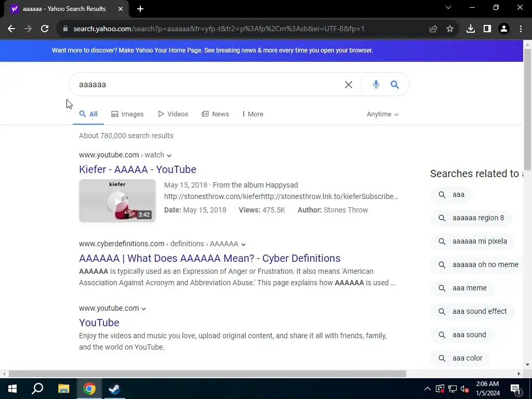Viewport: 532px width, 399px height.
Task: Open the clock showing 2:06 AM
Action: click(x=487, y=389)
